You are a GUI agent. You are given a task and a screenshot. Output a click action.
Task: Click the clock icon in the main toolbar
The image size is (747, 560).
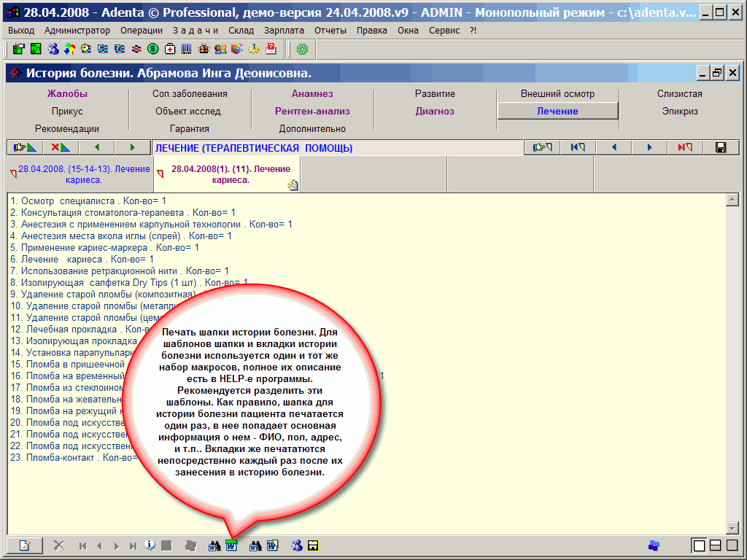pyautogui.click(x=86, y=49)
